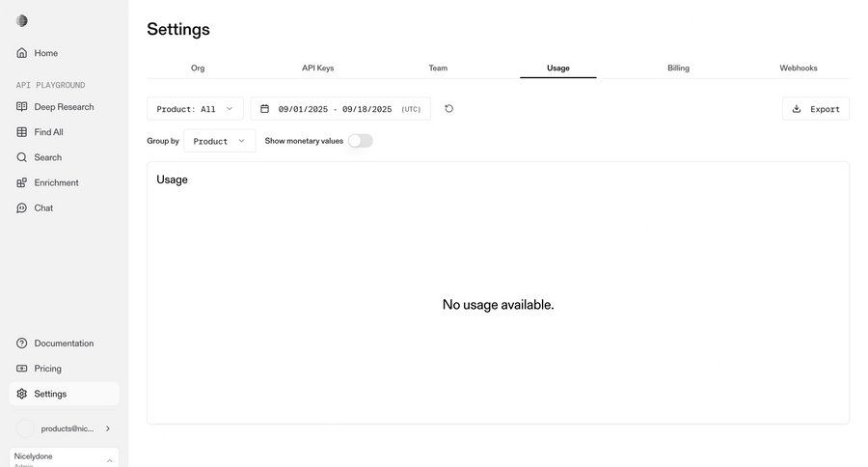Click the app logo icon in sidebar
868x467 pixels.
pyautogui.click(x=22, y=21)
